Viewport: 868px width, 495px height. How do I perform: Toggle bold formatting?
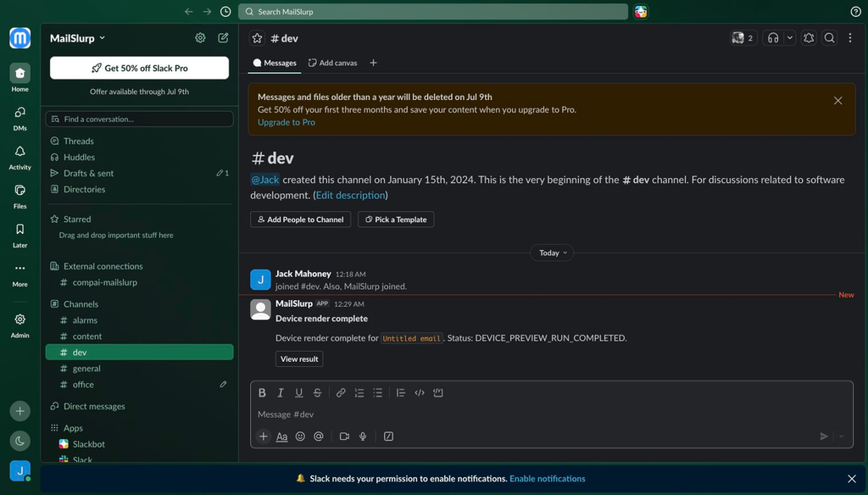262,392
